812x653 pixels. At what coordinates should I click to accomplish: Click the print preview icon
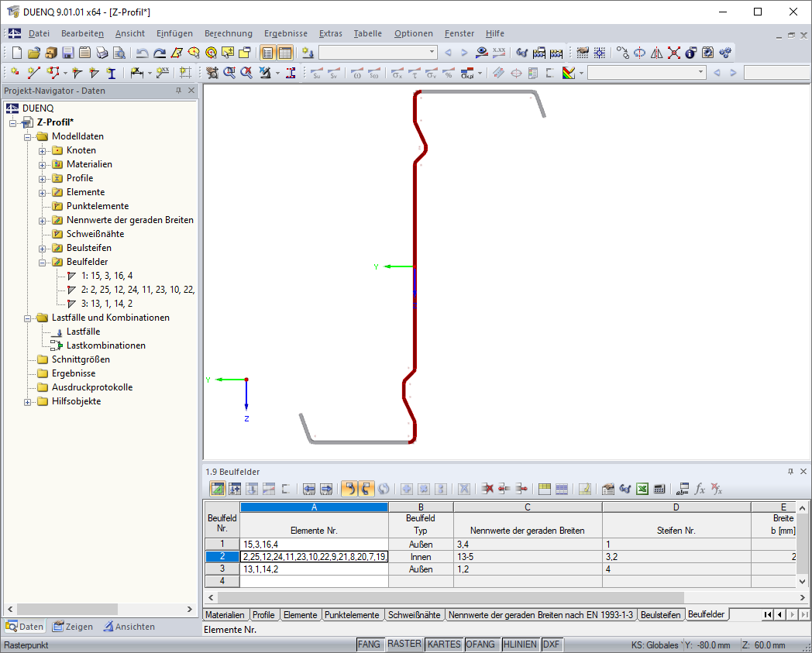(119, 53)
